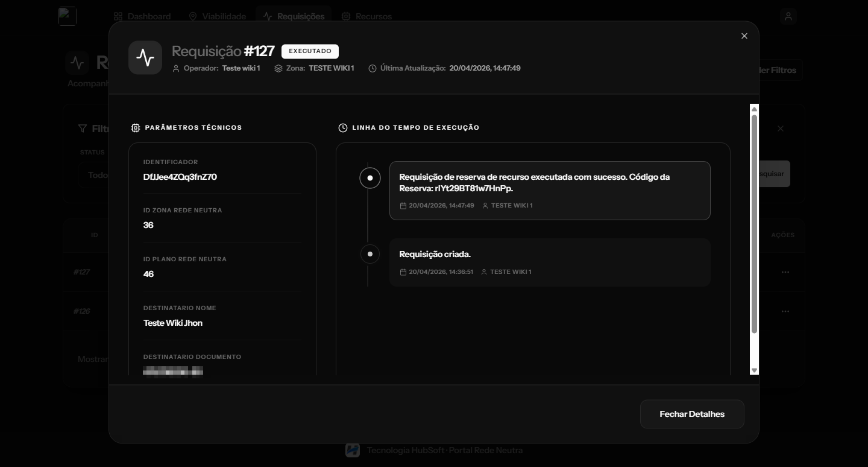Open actions menu for row #127
The image size is (868, 467).
(785, 272)
